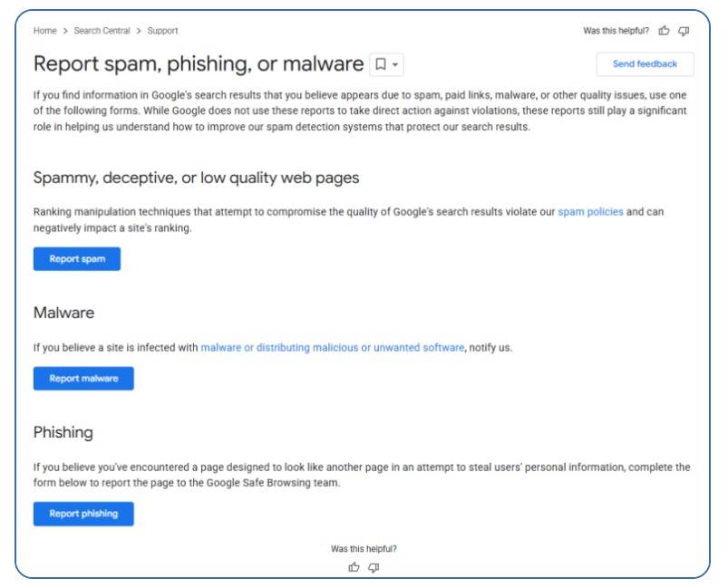Expand the bookmark dropdown arrow

click(395, 64)
